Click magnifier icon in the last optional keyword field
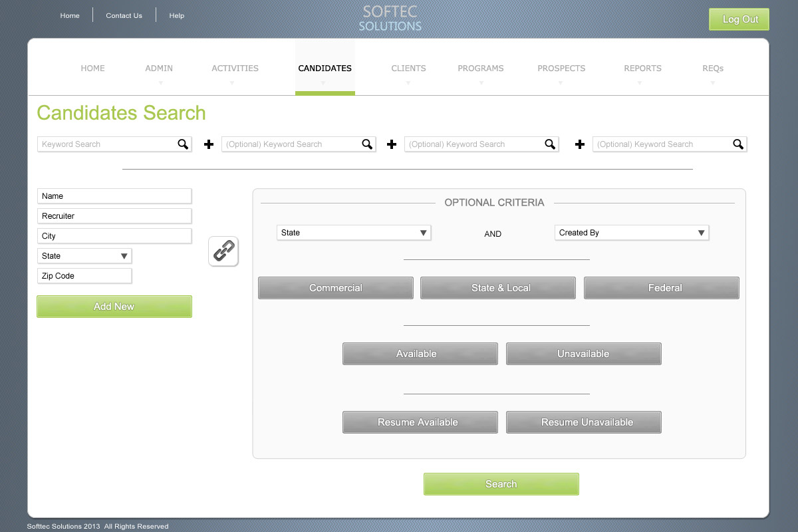The height and width of the screenshot is (532, 798). point(738,144)
